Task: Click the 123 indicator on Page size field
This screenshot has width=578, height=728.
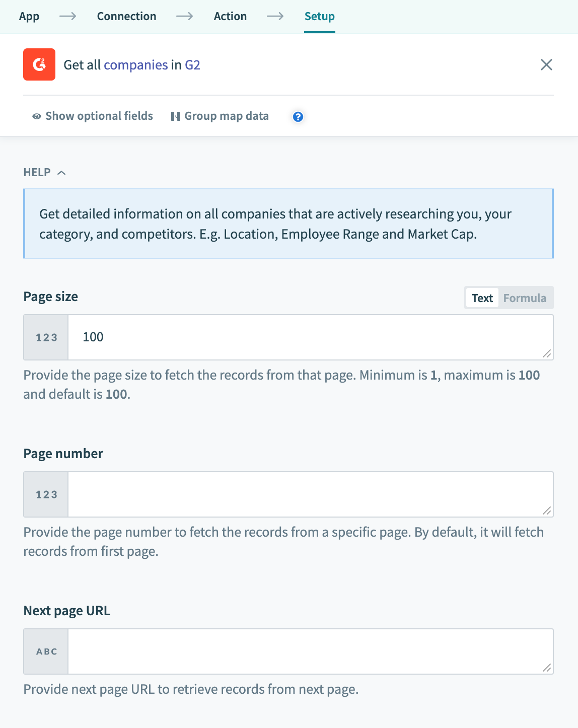Action: click(45, 337)
